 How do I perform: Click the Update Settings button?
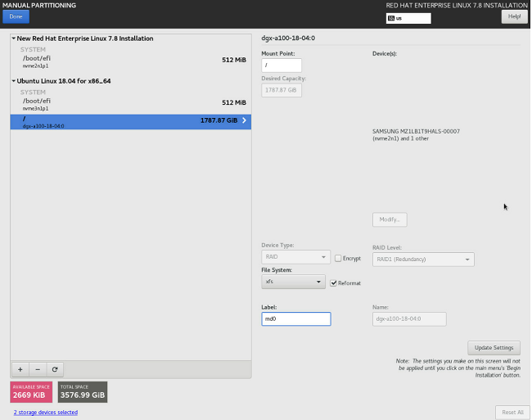[494, 348]
